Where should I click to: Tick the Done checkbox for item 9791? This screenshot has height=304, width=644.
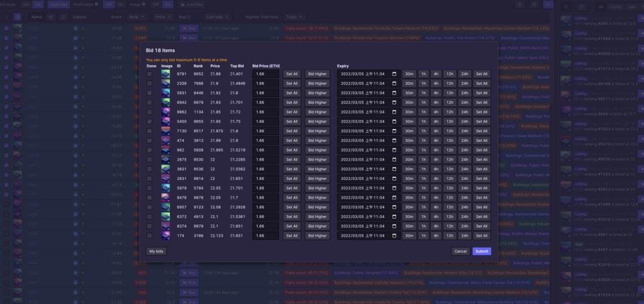(149, 74)
